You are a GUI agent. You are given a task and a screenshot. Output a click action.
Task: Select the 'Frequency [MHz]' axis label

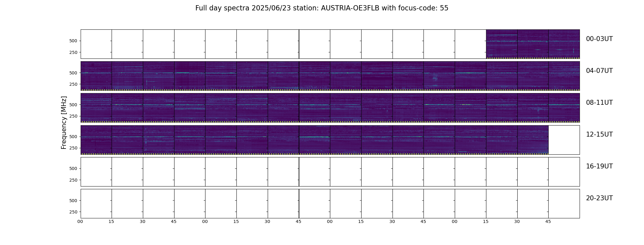tap(64, 123)
